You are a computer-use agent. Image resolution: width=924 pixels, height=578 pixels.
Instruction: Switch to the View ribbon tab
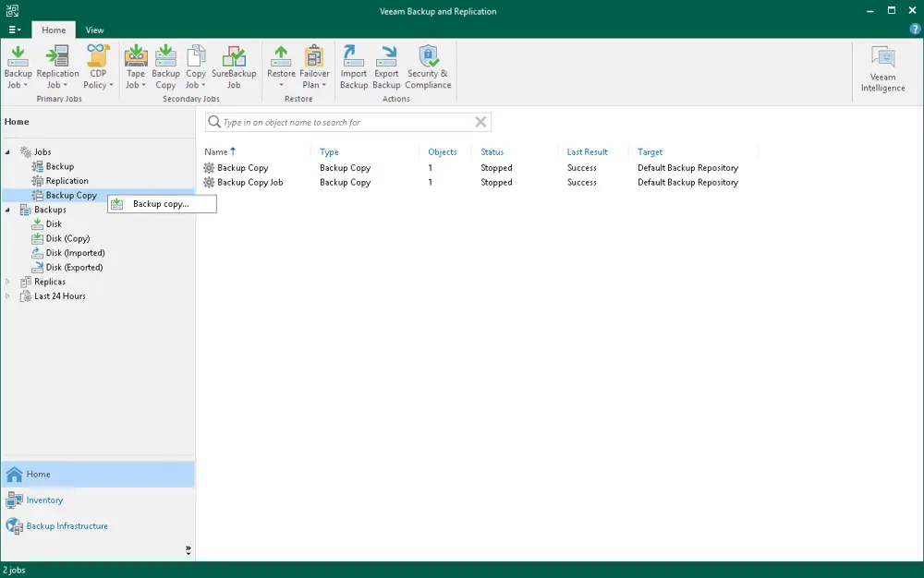(x=94, y=30)
